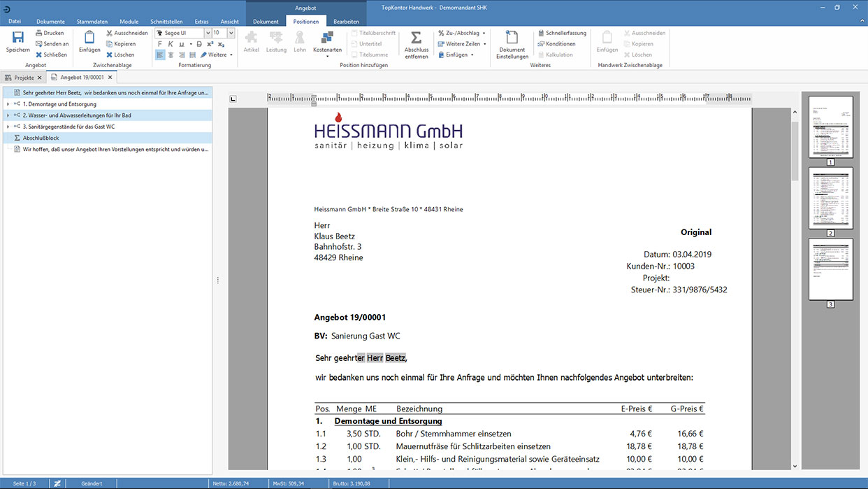This screenshot has width=868, height=489.
Task: Align text right
Action: coord(181,55)
